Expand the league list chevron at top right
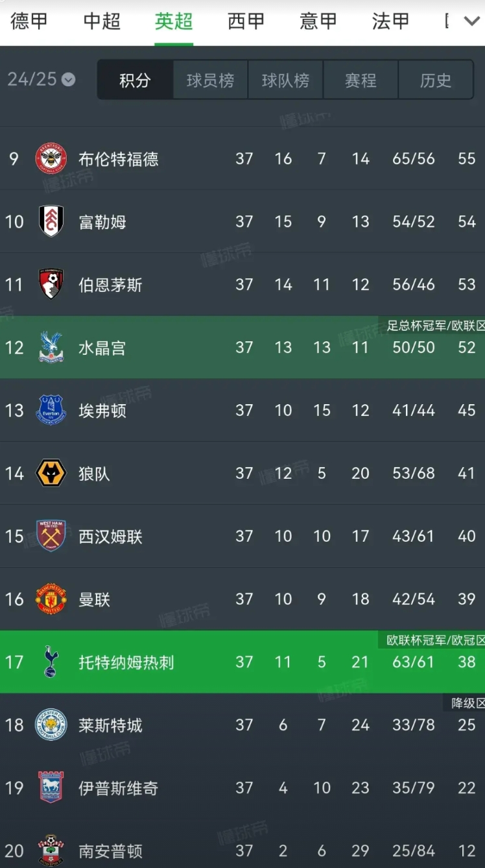This screenshot has height=868, width=485. [471, 21]
